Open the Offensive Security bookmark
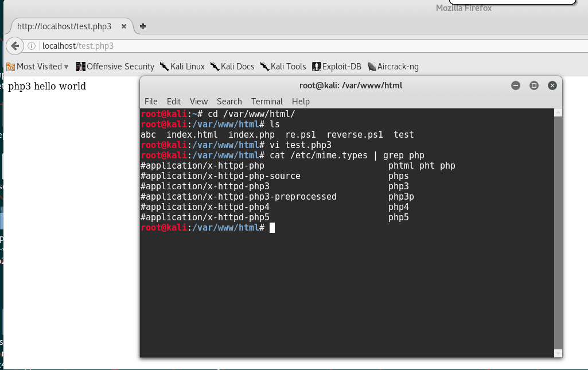 (115, 67)
